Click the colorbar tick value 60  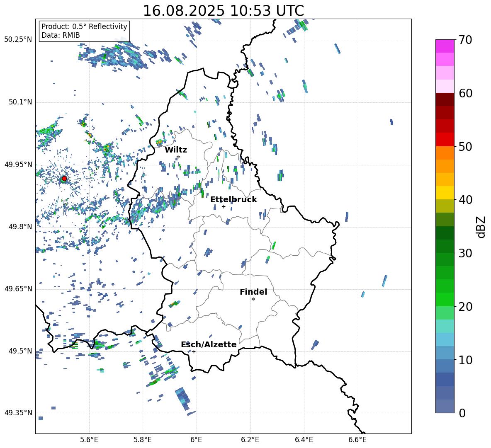(x=465, y=93)
